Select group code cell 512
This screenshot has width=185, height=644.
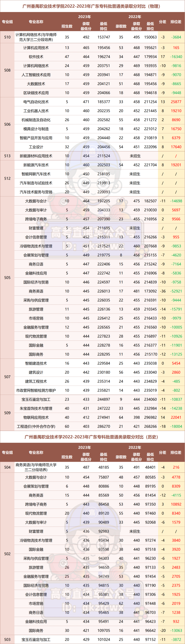pyautogui.click(x=7, y=178)
